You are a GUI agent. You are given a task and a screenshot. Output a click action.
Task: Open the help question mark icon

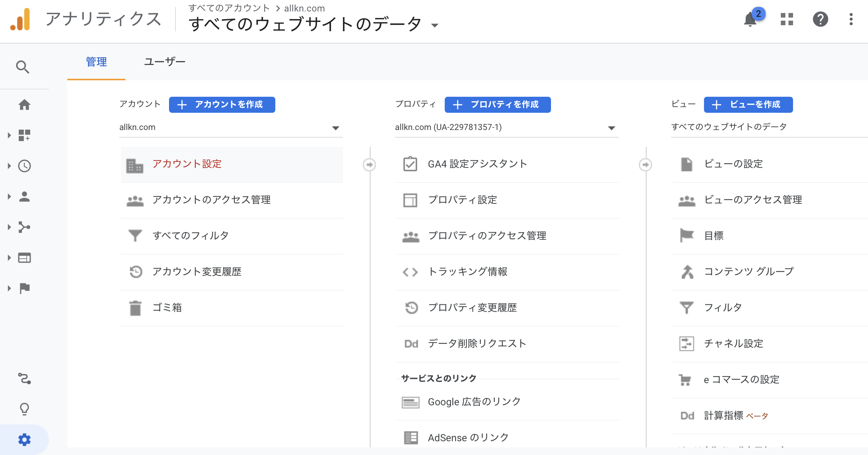coord(821,19)
